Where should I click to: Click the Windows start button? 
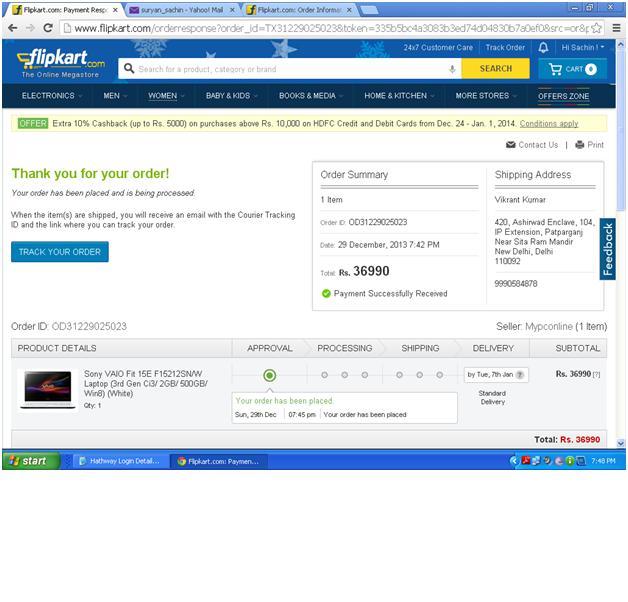(x=30, y=461)
